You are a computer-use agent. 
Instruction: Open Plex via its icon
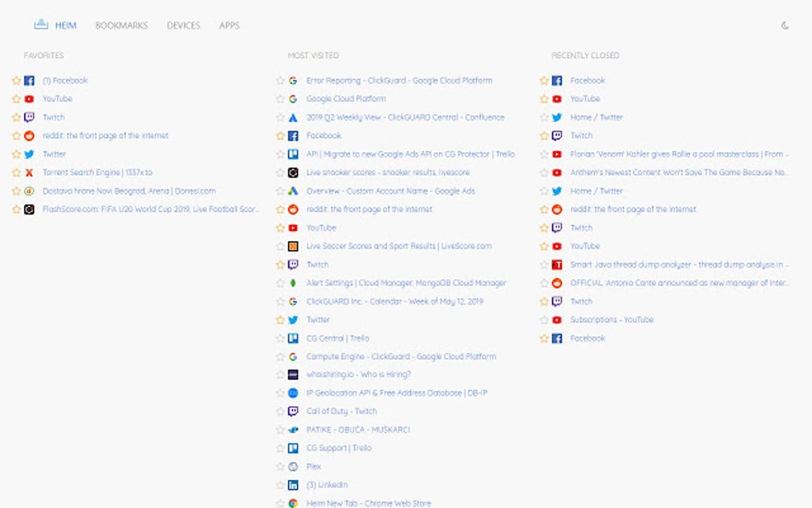pos(293,467)
